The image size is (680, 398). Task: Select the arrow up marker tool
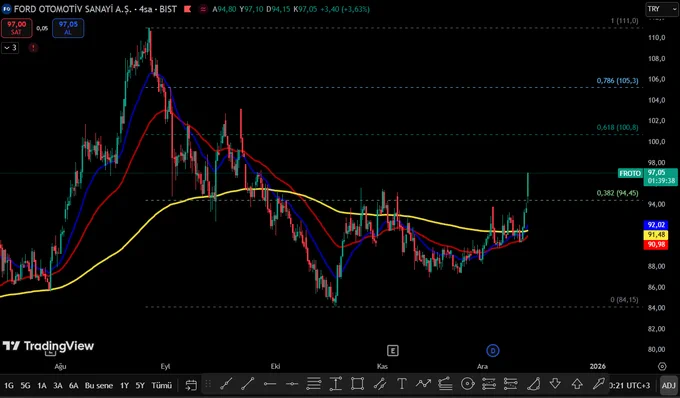tap(577, 384)
